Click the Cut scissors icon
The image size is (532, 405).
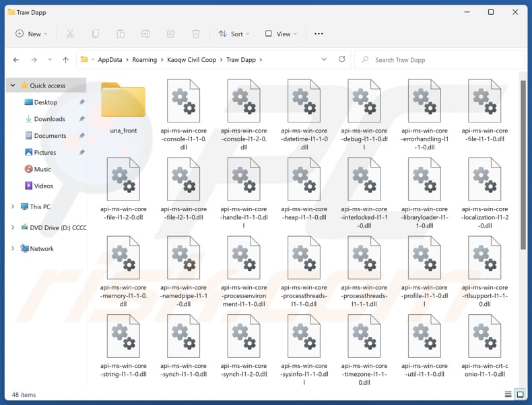pos(70,34)
